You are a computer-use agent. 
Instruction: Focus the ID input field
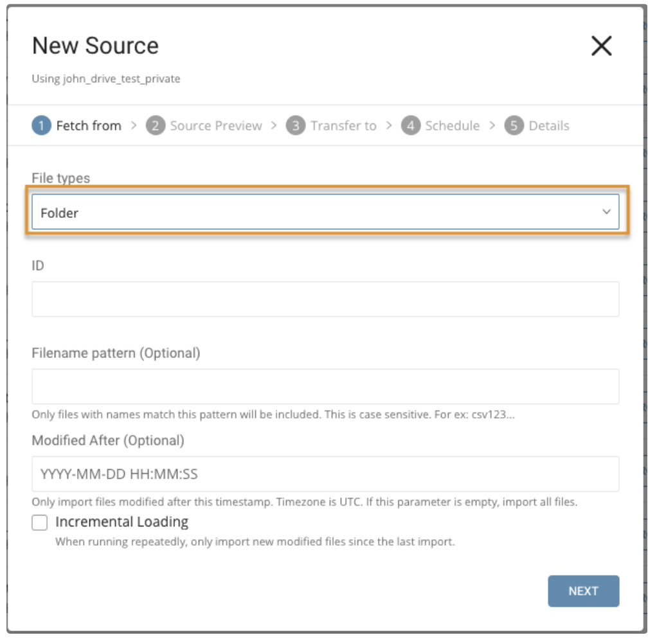click(x=325, y=299)
